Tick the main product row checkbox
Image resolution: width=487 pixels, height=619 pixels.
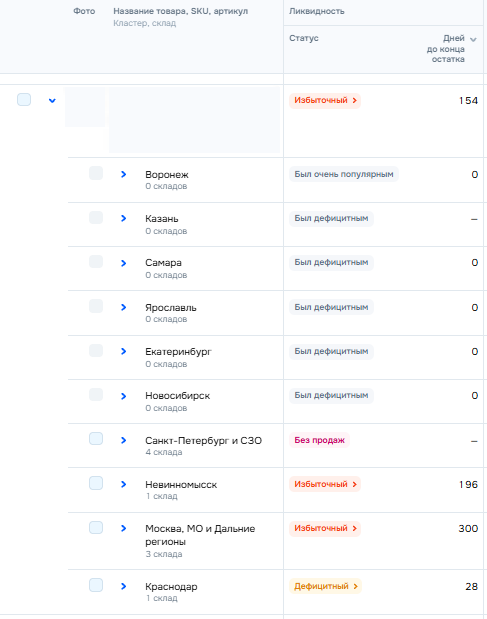pos(24,99)
